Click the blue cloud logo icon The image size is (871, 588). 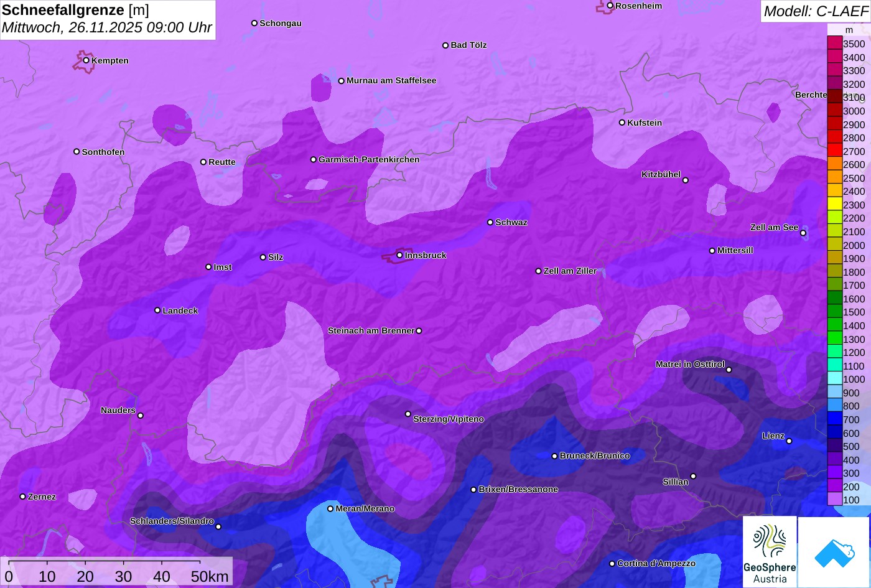pyautogui.click(x=835, y=553)
